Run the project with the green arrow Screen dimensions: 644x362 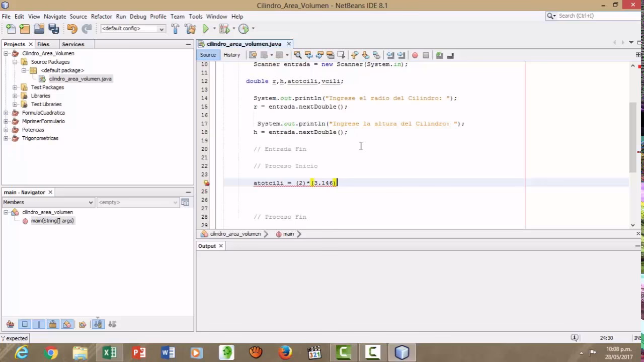click(206, 29)
